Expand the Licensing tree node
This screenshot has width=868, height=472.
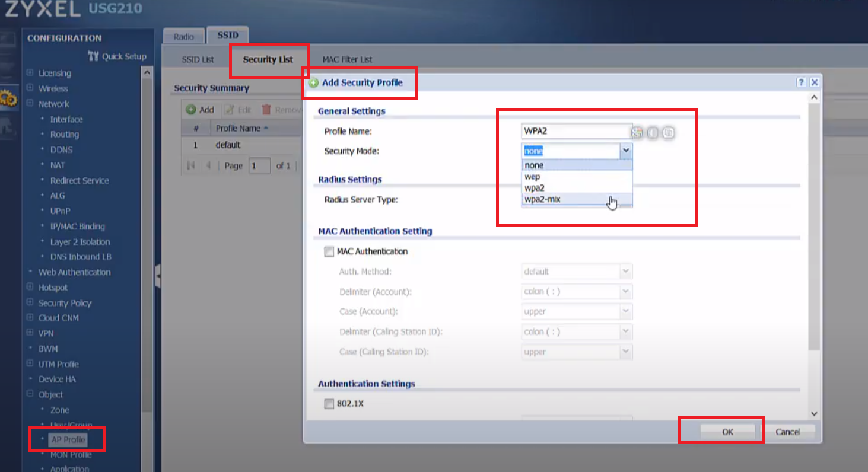[x=30, y=73]
